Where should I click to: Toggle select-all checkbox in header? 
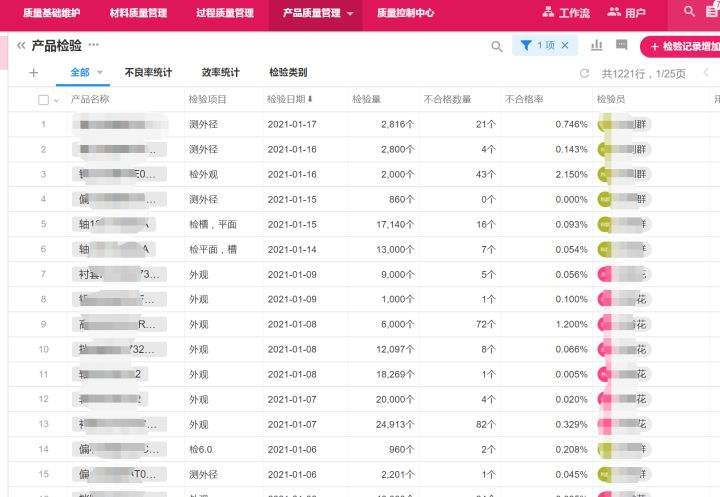(44, 100)
